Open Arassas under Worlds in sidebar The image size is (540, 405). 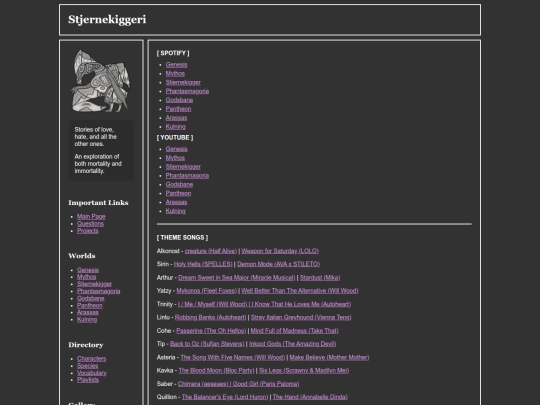click(87, 312)
